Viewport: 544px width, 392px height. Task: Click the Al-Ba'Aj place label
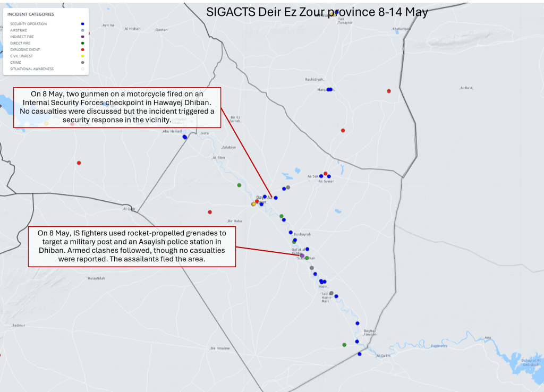point(466,88)
